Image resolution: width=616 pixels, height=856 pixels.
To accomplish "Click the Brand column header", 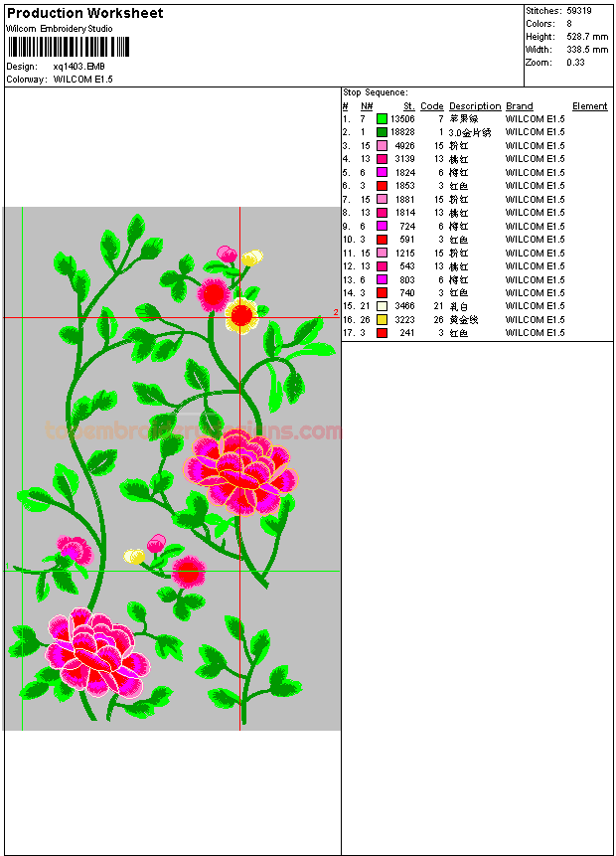I will (x=519, y=106).
